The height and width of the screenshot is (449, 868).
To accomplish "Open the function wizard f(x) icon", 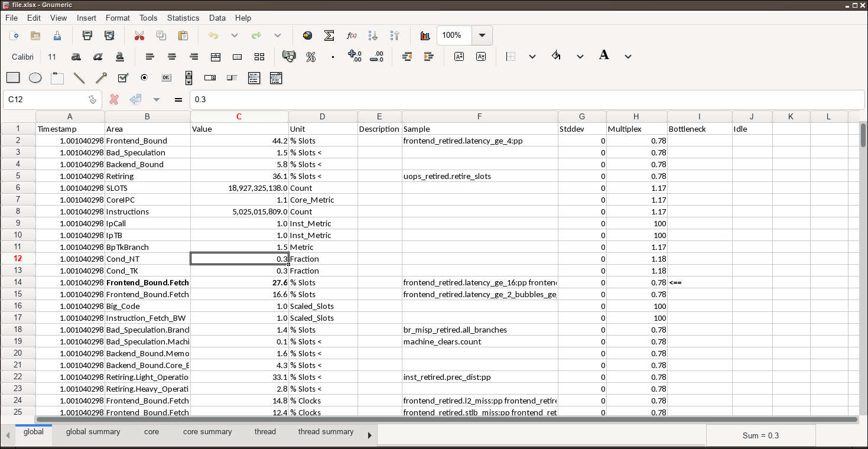I will coord(351,35).
